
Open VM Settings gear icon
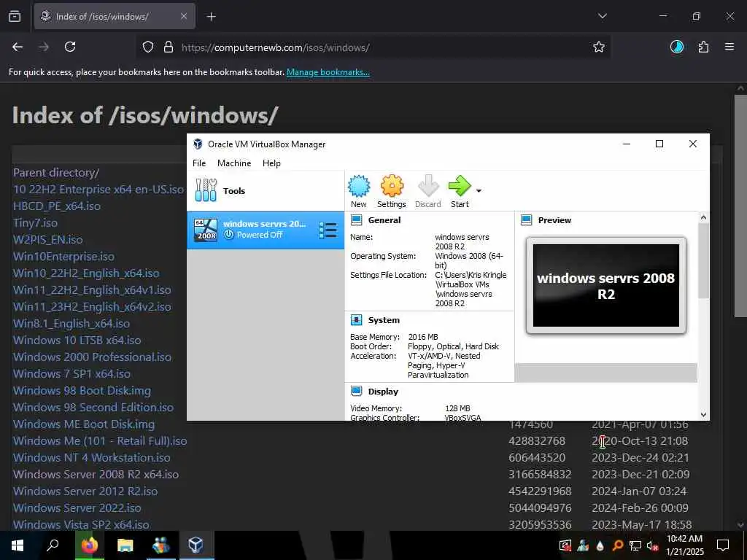pos(392,191)
